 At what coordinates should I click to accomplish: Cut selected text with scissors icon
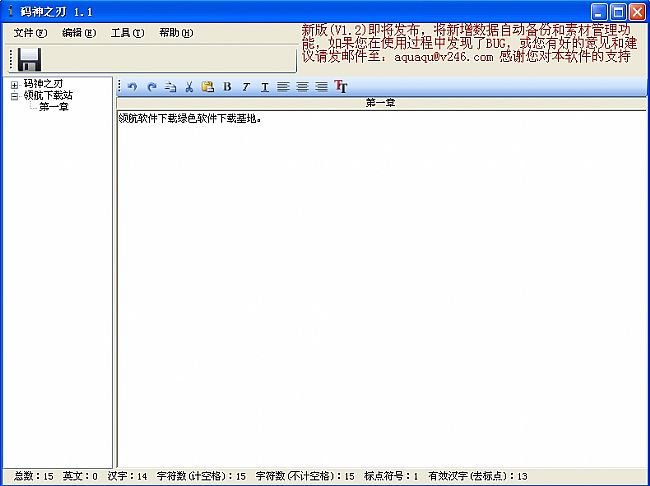[189, 87]
